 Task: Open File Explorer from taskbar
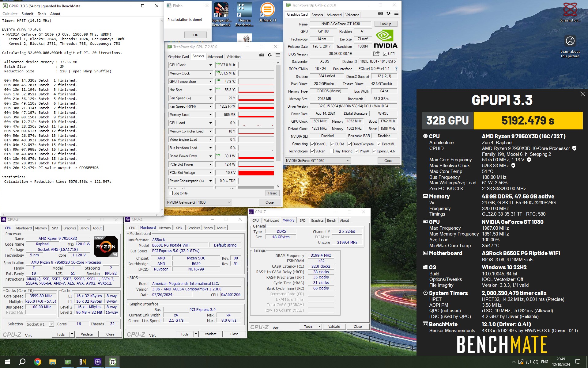click(53, 362)
